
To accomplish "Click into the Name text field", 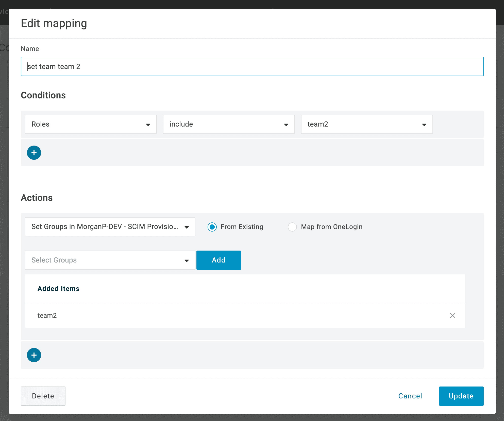I will 252,66.
